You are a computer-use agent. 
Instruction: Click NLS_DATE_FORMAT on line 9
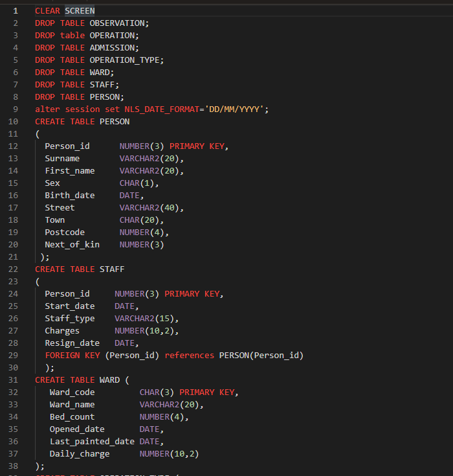162,109
